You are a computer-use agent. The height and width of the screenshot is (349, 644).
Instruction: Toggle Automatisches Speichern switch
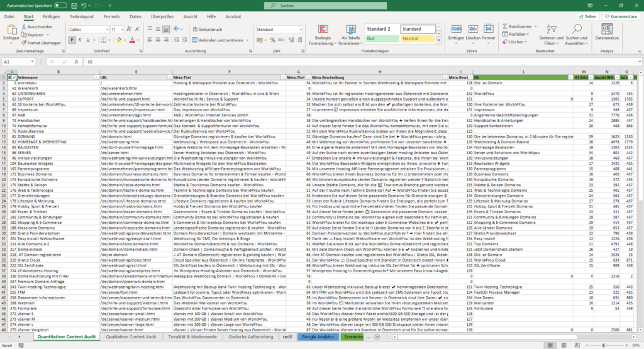tap(60, 6)
